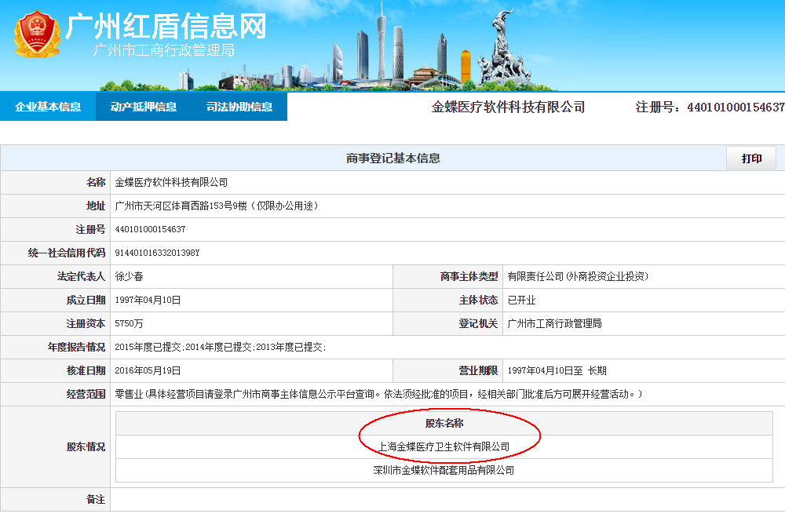785x532 pixels.
Task: Open the 企业基本信息 tab
Action: pos(48,107)
